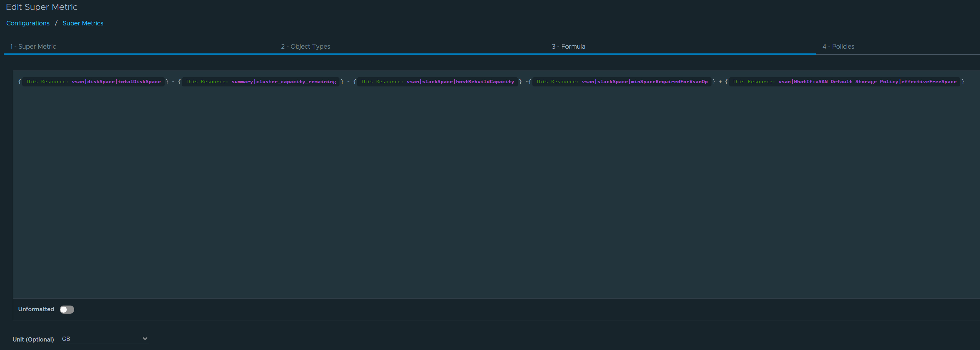The width and height of the screenshot is (980, 350).
Task: Click the summary|cluster_capacity_remaining metric token
Action: pos(283,82)
